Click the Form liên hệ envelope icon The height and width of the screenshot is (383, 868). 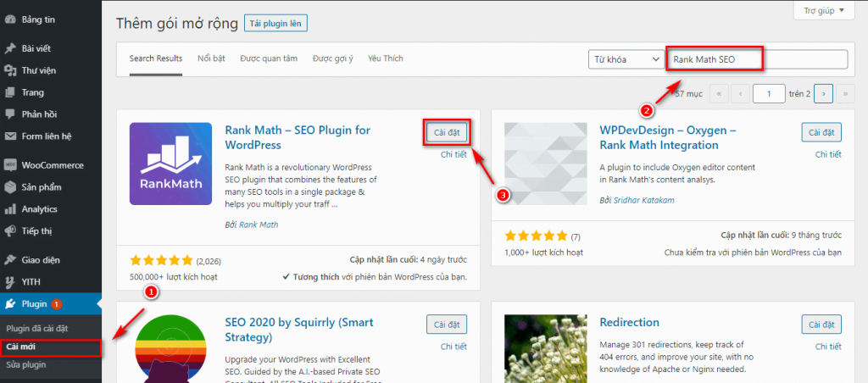[x=10, y=136]
